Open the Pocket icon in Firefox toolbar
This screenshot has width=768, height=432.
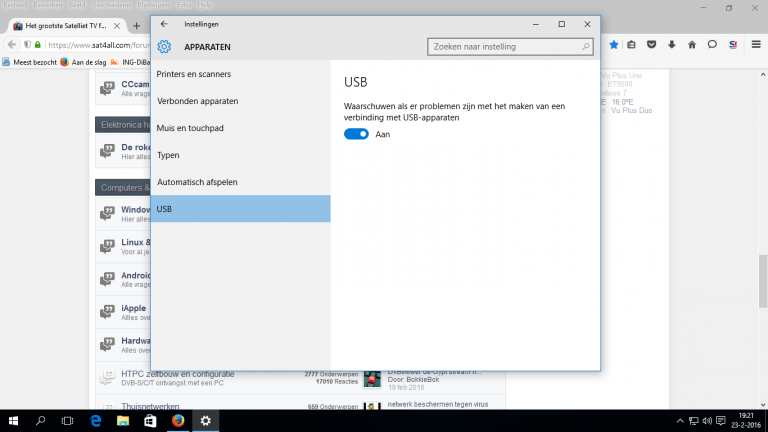[x=652, y=45]
